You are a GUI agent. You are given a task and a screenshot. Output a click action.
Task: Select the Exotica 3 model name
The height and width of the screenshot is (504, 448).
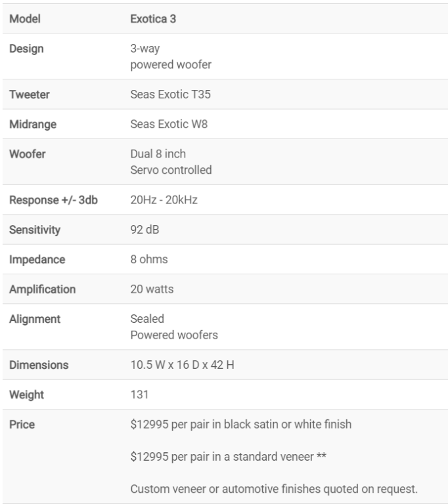pos(153,19)
